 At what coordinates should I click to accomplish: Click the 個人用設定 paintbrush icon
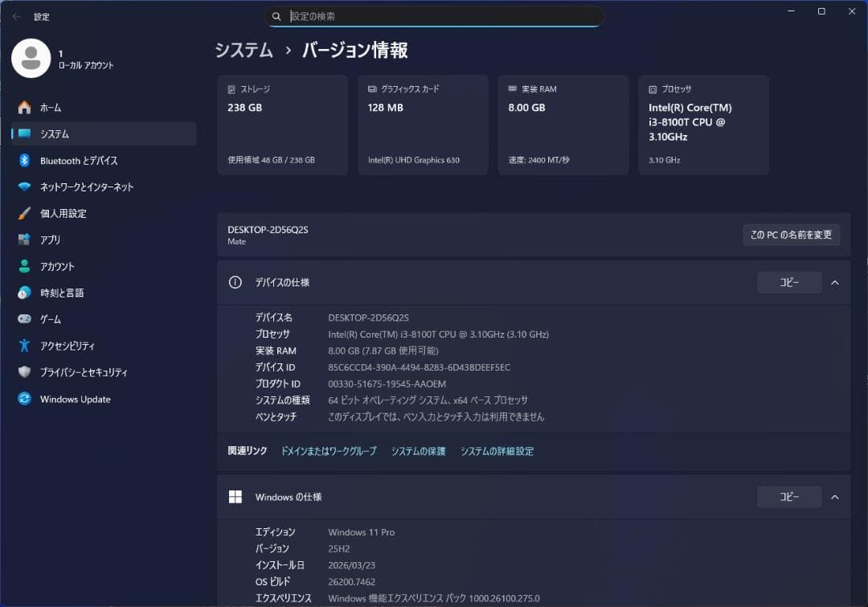(24, 213)
